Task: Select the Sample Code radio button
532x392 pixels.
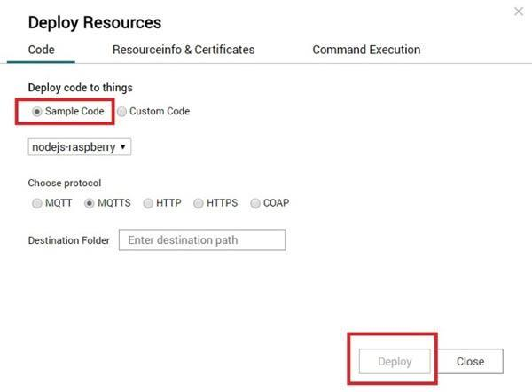Action: click(37, 112)
